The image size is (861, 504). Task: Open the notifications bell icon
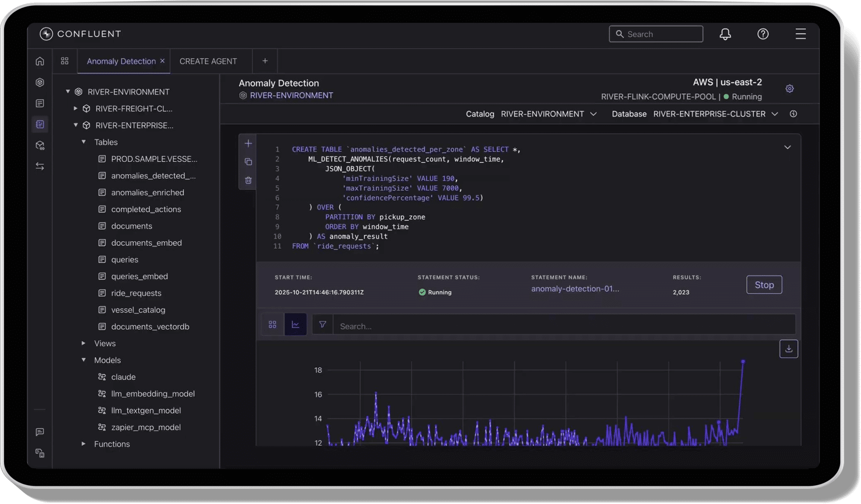[x=725, y=34]
